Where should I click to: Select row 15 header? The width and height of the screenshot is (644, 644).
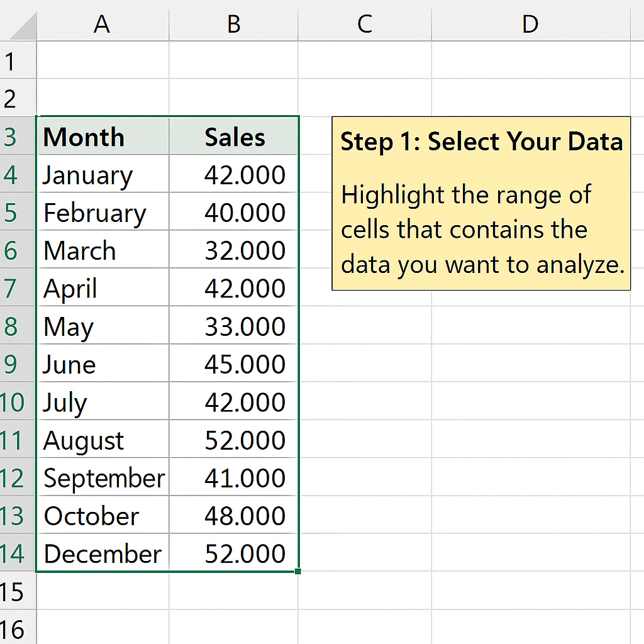pyautogui.click(x=18, y=591)
